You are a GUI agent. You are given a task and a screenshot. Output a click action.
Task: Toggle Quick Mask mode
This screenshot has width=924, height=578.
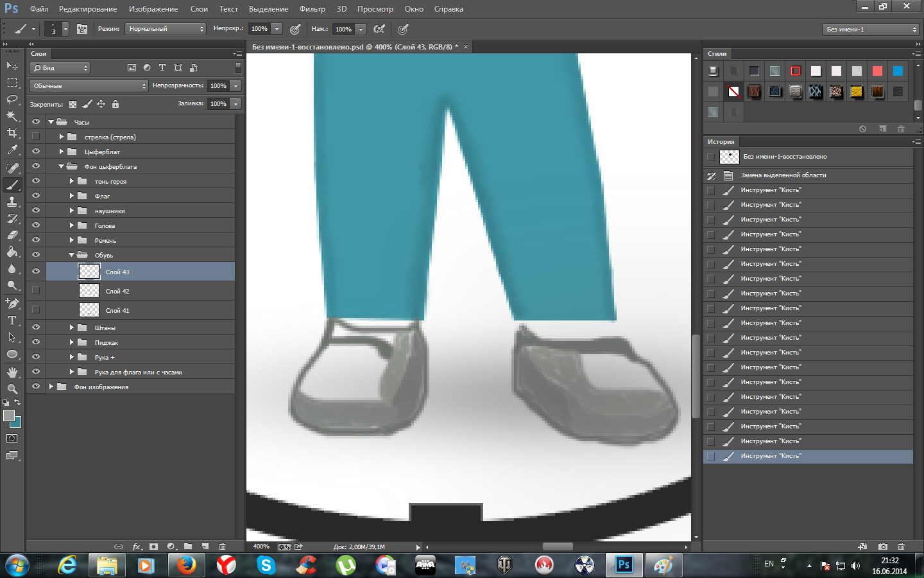(x=12, y=439)
